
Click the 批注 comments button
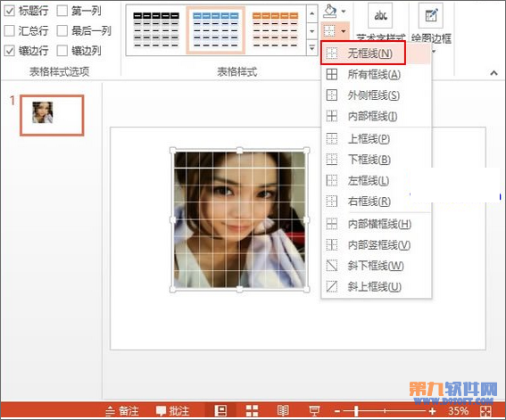172,411
